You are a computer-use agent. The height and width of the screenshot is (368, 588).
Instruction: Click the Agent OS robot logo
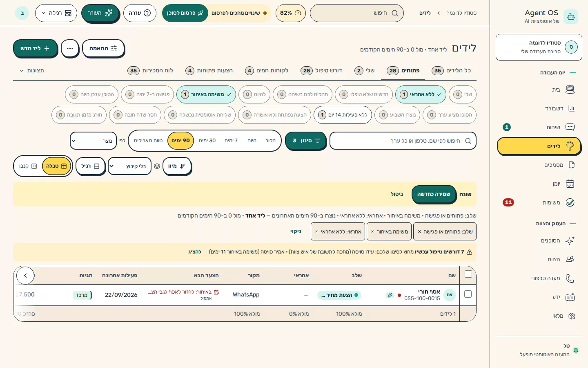coord(571,17)
